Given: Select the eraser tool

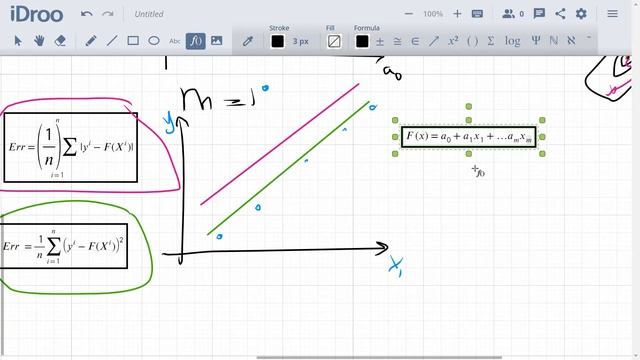Looking at the screenshot, I should [60, 41].
